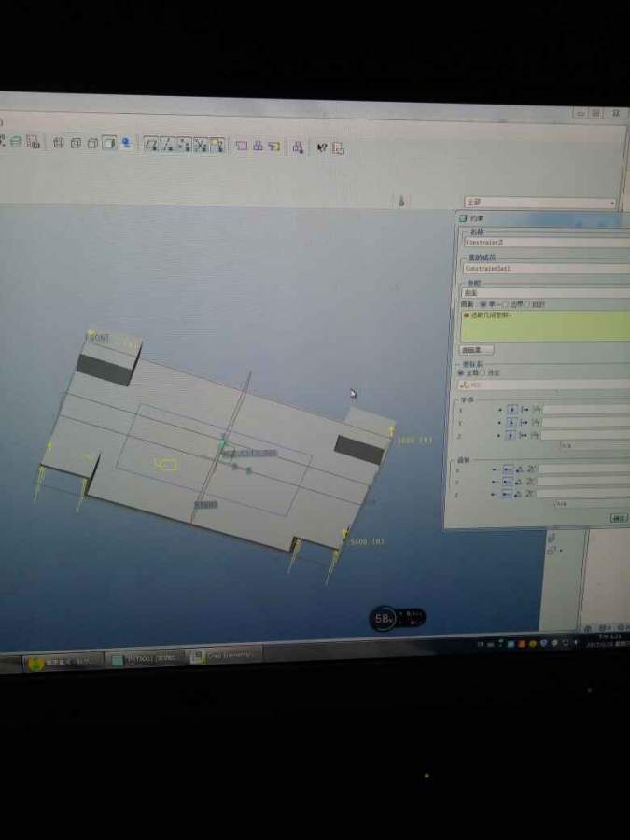Set Y rotation to Free
The width and height of the screenshot is (630, 840).
point(494,483)
